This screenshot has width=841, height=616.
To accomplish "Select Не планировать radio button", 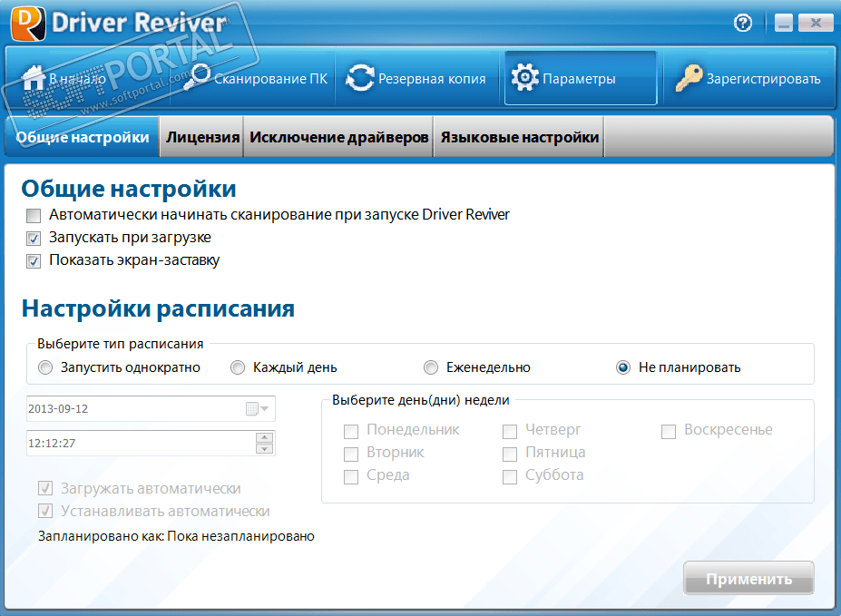I will click(x=623, y=367).
